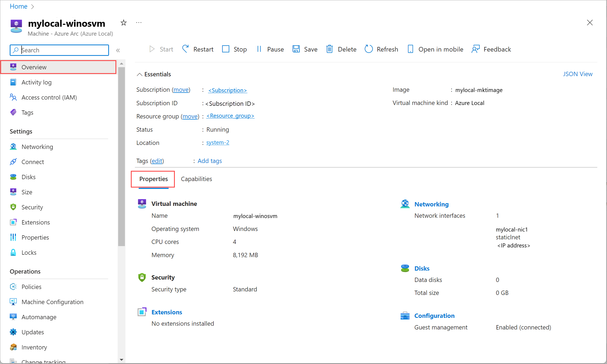Open the Updates sidebar icon

[13, 332]
